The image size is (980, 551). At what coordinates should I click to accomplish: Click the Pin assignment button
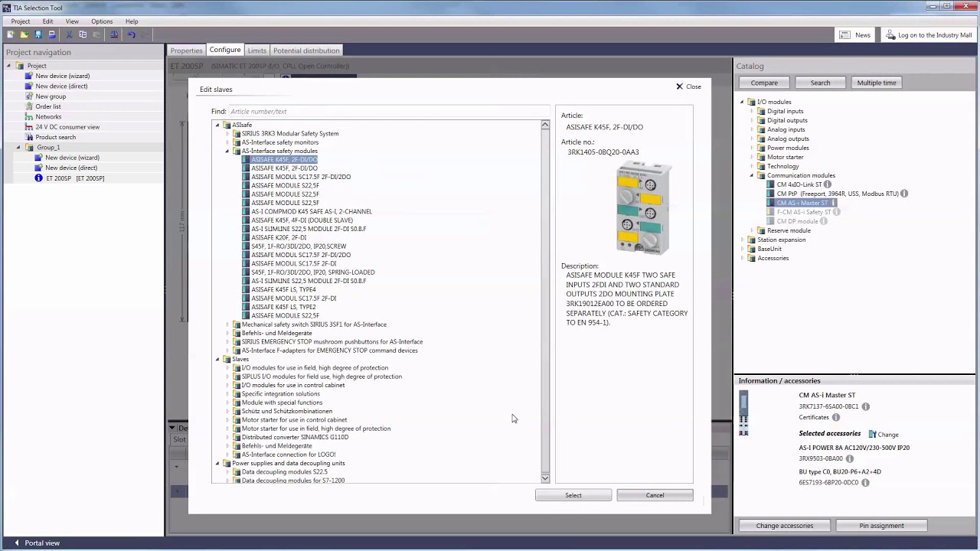click(881, 526)
